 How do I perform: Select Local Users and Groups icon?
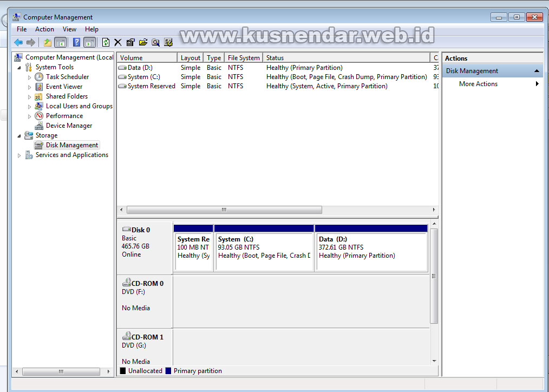pyautogui.click(x=39, y=106)
